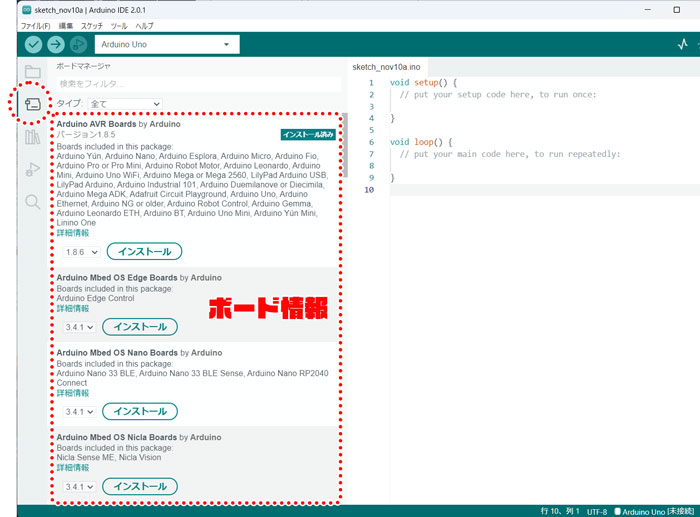Click the ボードマネージャ panel heading
Screen dimensions: 700x517
(83, 66)
